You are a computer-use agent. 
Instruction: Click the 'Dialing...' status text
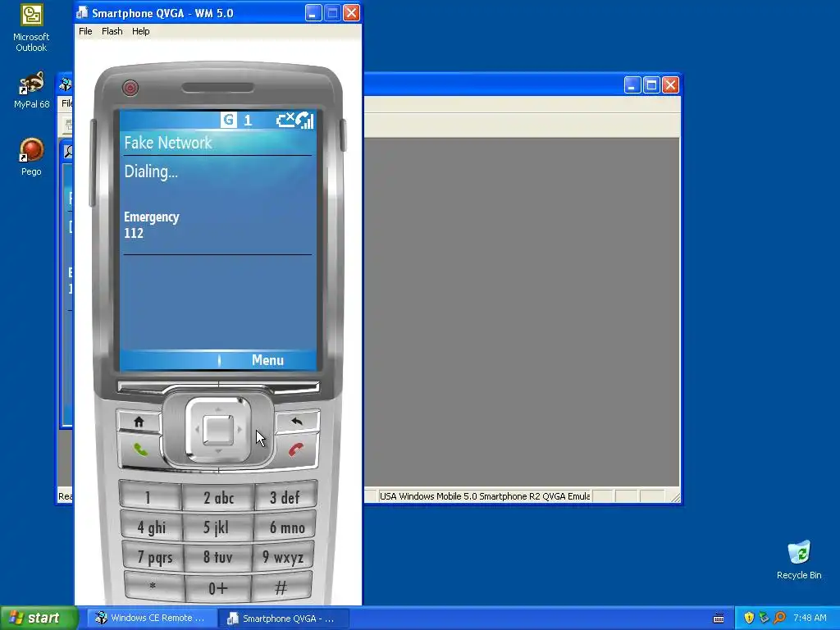[151, 171]
